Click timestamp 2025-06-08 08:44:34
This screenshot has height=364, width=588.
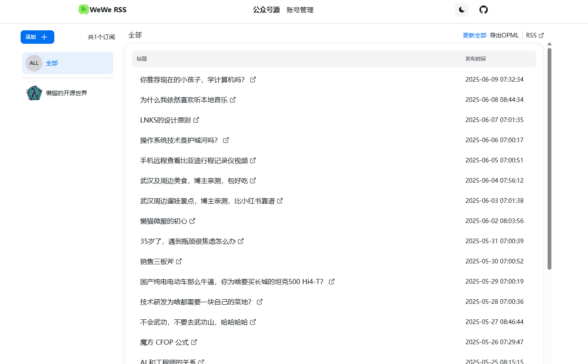(495, 100)
